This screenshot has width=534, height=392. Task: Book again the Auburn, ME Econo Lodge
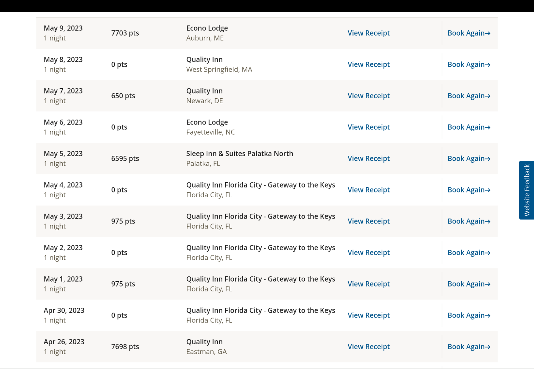(469, 33)
